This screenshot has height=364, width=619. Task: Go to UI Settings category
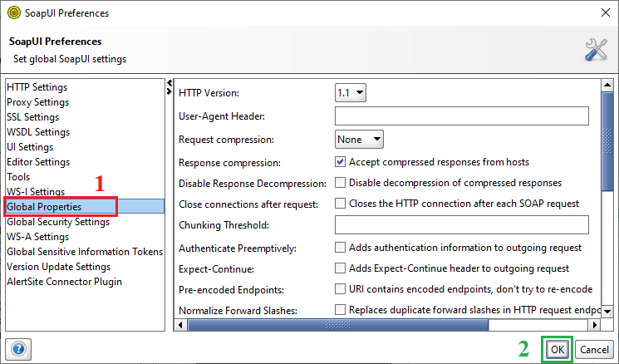[x=85, y=147]
